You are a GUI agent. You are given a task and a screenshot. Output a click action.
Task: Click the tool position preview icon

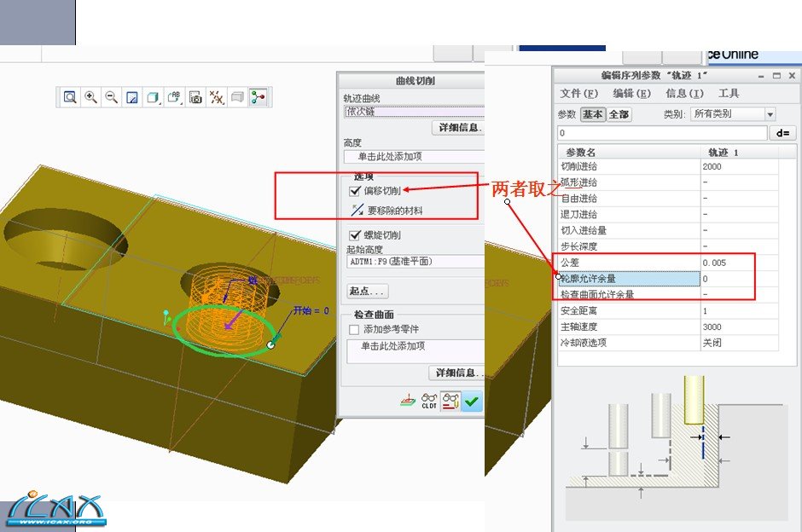click(x=408, y=402)
